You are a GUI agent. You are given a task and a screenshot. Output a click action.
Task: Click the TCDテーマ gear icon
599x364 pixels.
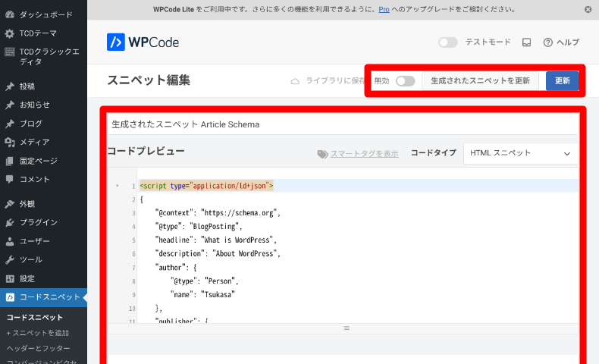[10, 33]
